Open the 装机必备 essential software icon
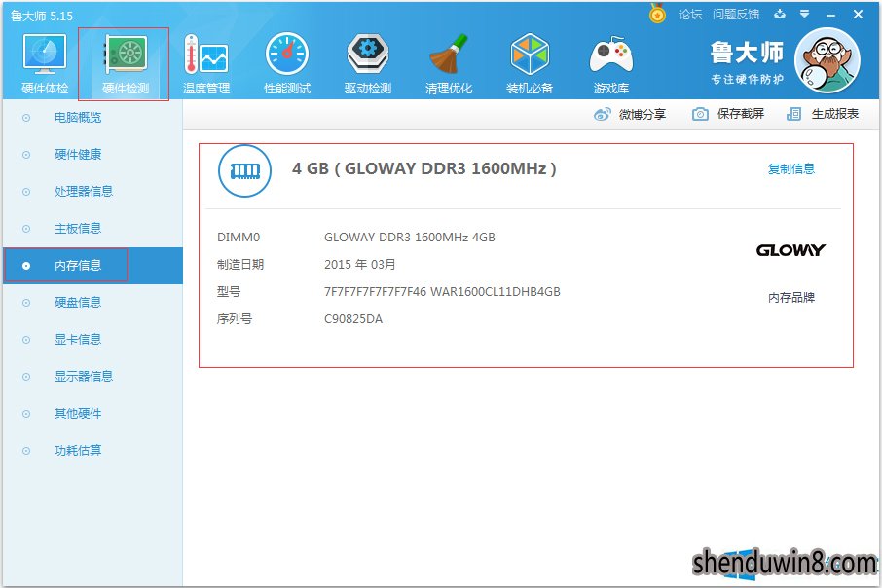Viewport: 882px width, 588px height. [530, 54]
